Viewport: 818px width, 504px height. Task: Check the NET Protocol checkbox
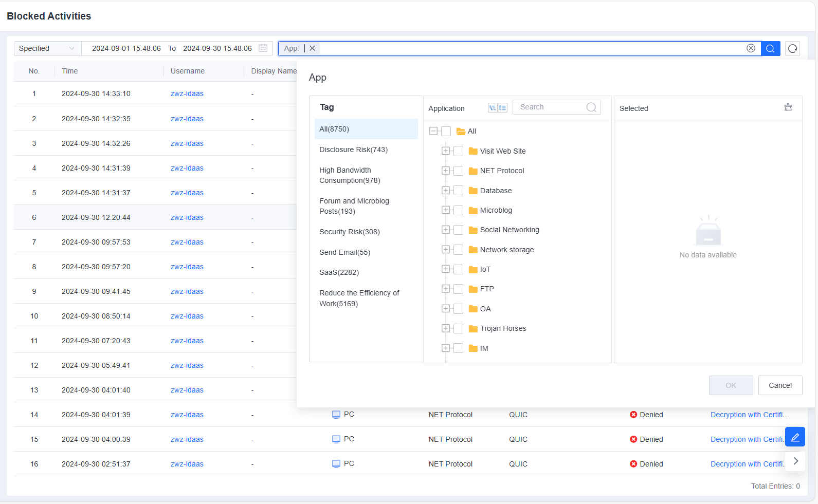tap(458, 171)
